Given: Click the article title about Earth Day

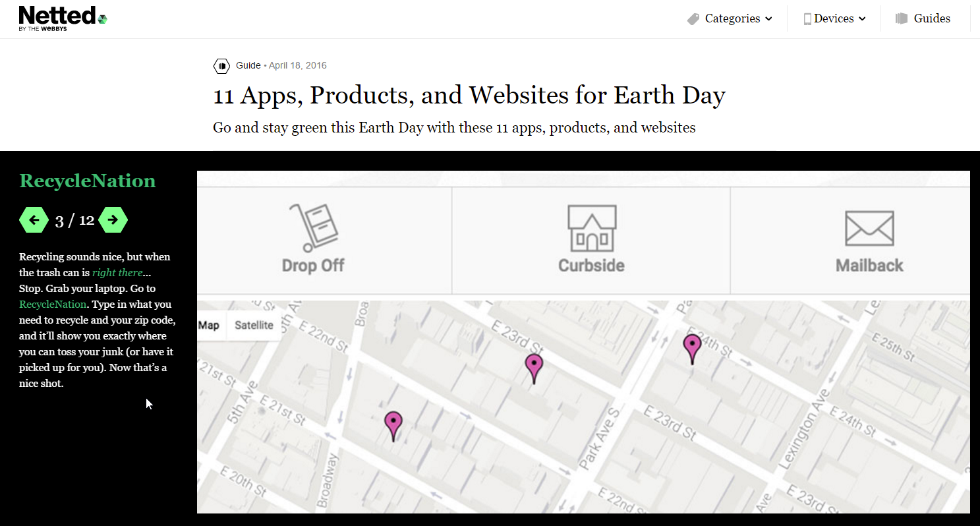Looking at the screenshot, I should point(469,96).
